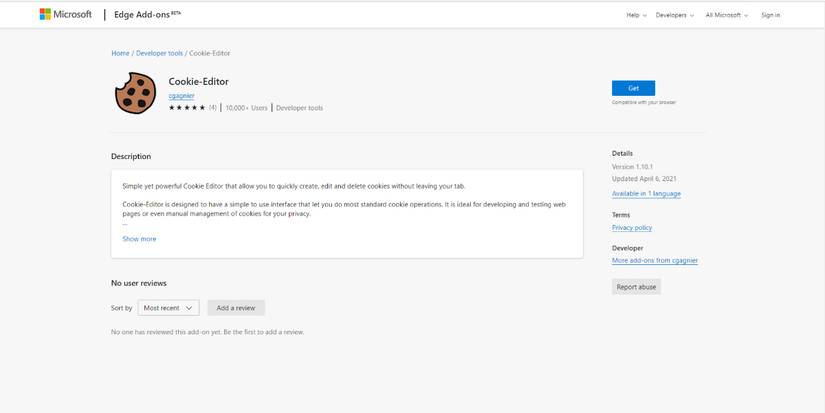Image resolution: width=825 pixels, height=413 pixels.
Task: Click the five-star rating icons
Action: point(187,107)
